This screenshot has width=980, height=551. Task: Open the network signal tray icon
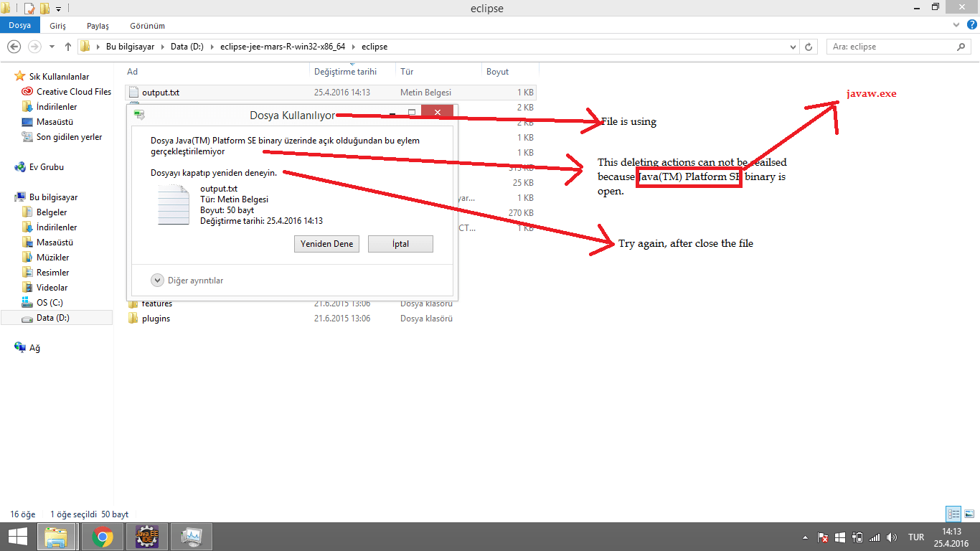875,537
